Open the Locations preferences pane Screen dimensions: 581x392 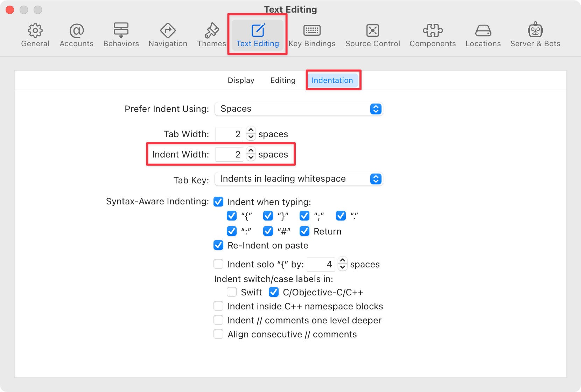483,35
